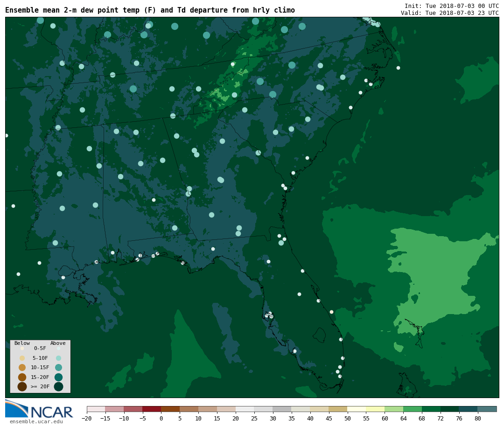This screenshot has height=427, width=504.
Task: Select the Above 10-15F legend circle
Action: [58, 367]
